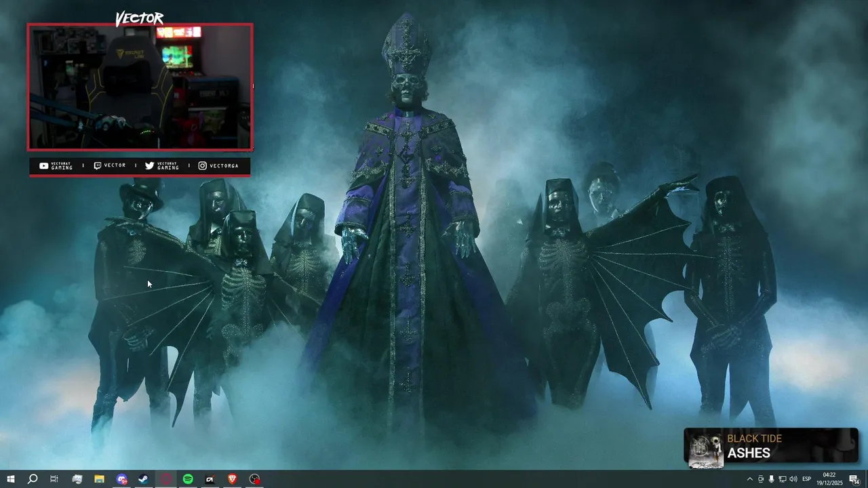Image resolution: width=868 pixels, height=488 pixels.
Task: Click the YouTube VectorAT Gaming label
Action: pos(56,165)
